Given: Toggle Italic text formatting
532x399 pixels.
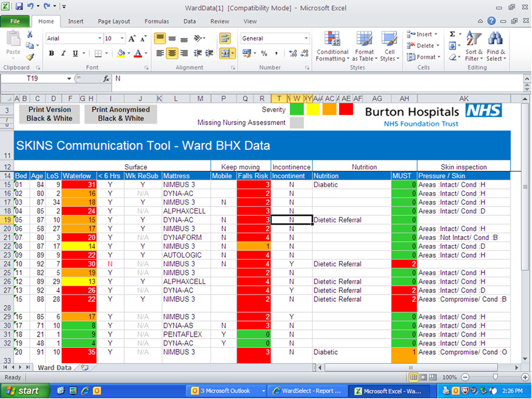Looking at the screenshot, I should (63, 54).
